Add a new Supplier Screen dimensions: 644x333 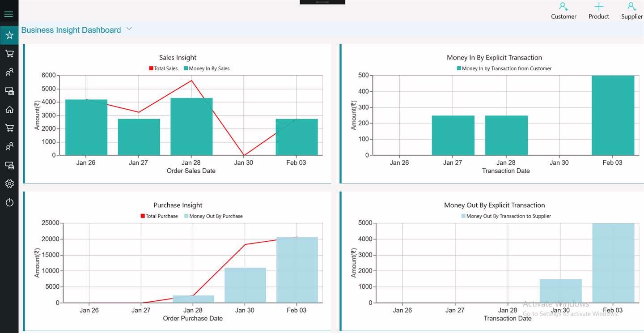click(x=631, y=11)
